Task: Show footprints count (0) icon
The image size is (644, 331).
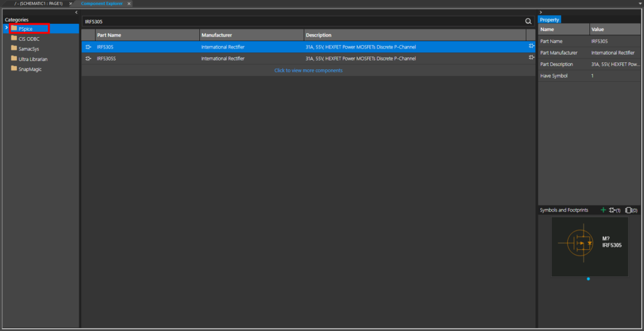Action: point(631,210)
